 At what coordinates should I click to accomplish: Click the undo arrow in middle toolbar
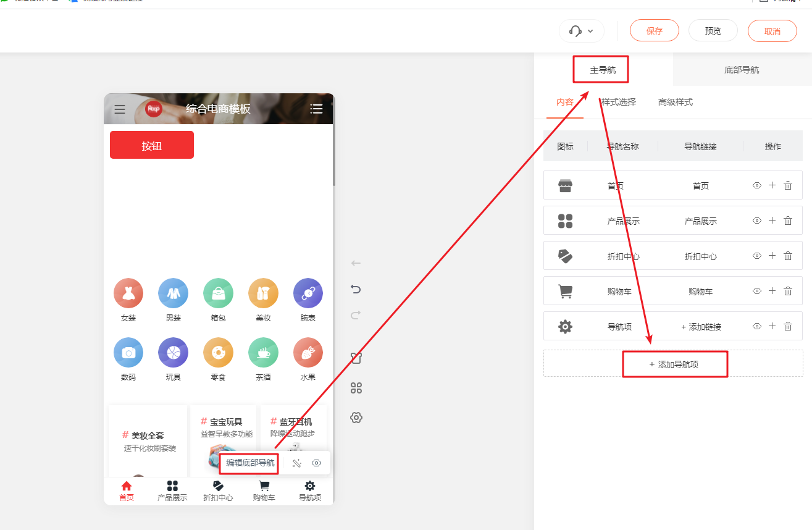tap(356, 288)
